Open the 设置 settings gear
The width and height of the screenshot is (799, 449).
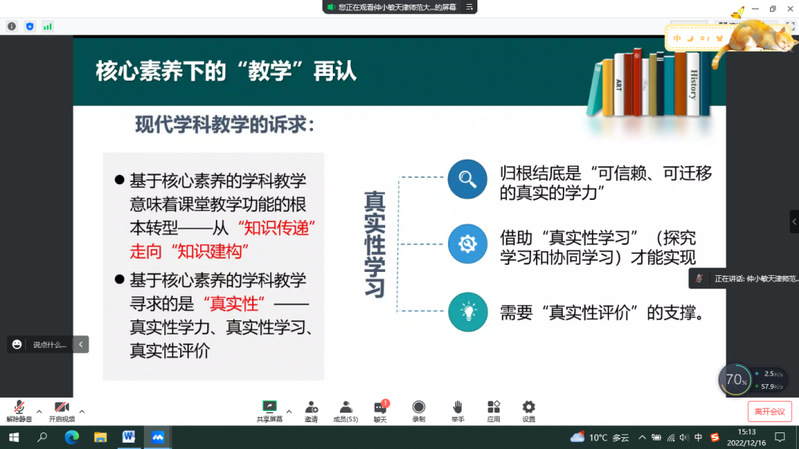528,410
